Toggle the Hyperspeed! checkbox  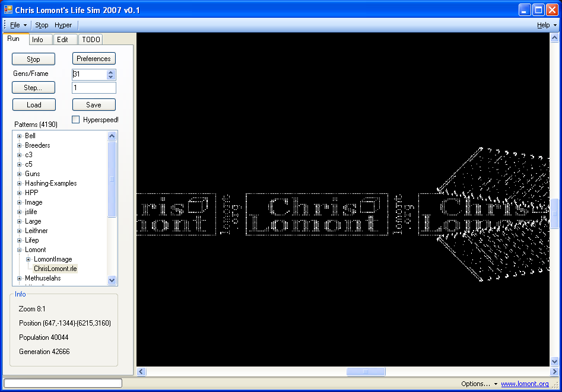(76, 120)
